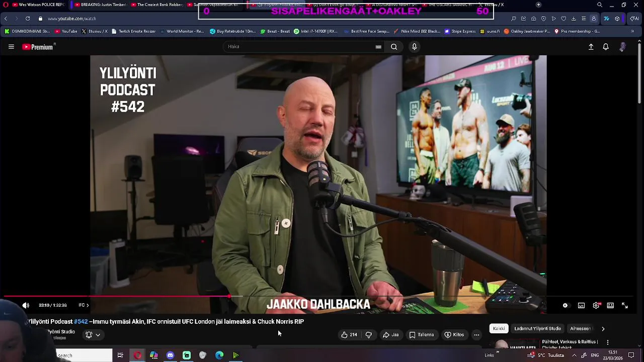The width and height of the screenshot is (644, 362).
Task: Open Twitch Emote Resizer bookmark
Action: pos(134,31)
